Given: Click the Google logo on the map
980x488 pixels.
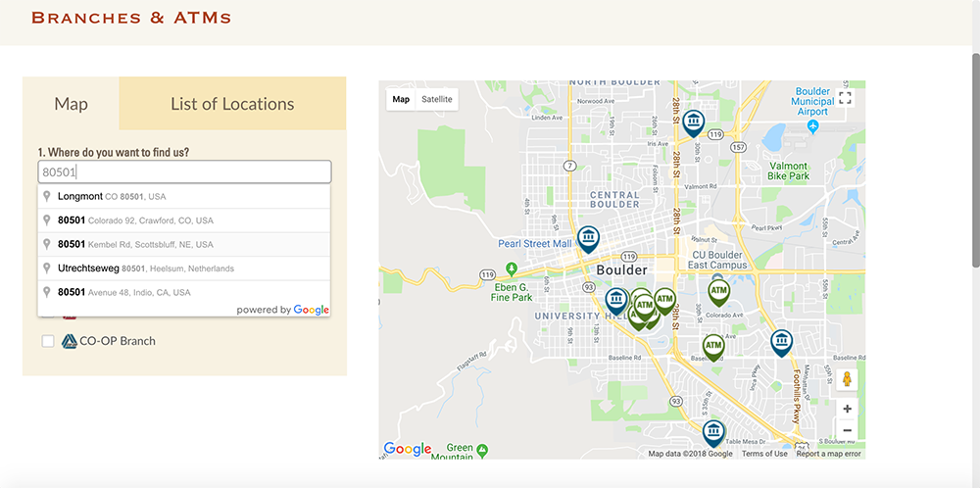Looking at the screenshot, I should pyautogui.click(x=407, y=449).
